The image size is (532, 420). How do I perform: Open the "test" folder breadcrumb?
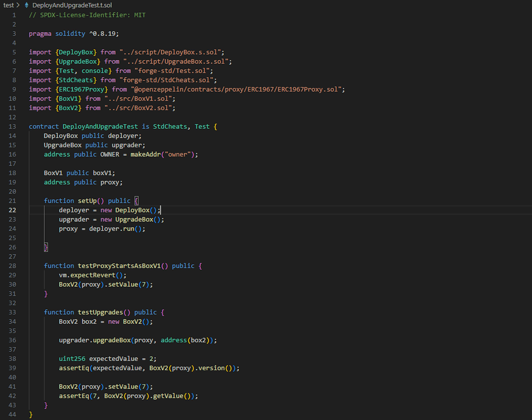8,5
